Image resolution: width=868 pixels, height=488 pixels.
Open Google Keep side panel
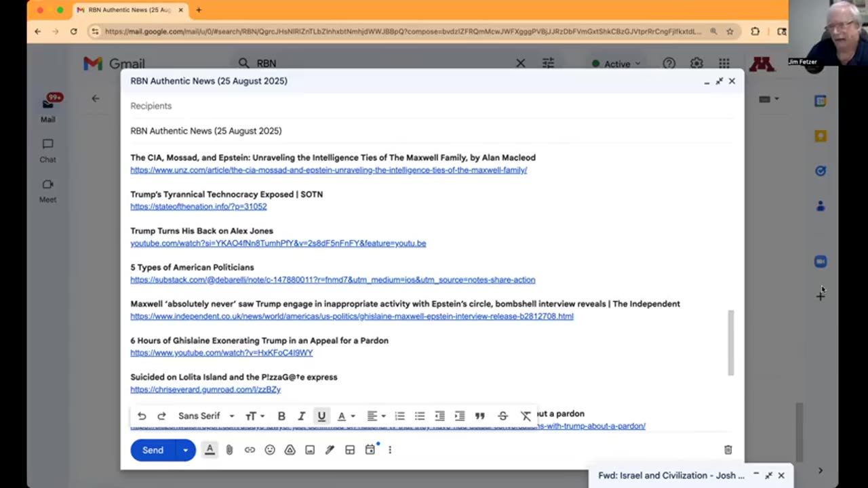pos(821,136)
